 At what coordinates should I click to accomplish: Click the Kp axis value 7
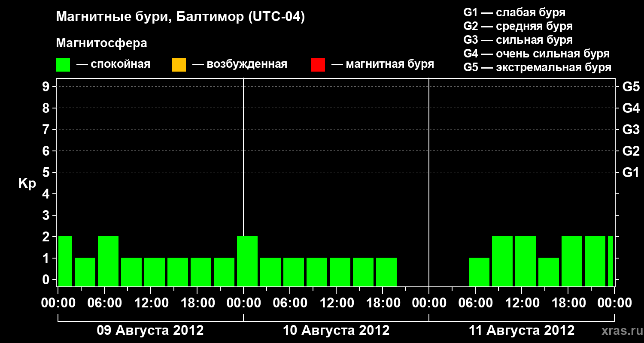click(x=47, y=129)
